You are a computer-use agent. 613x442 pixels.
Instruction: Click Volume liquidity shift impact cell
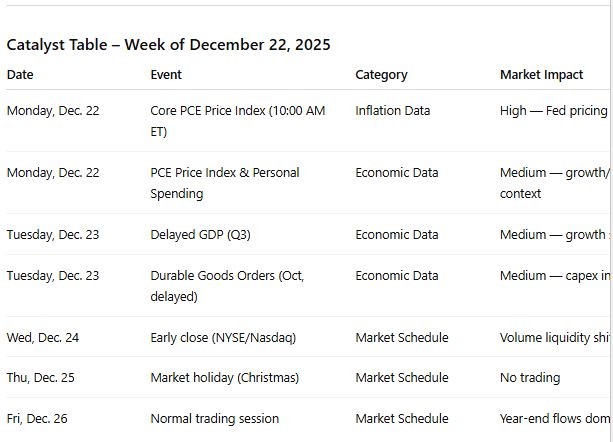coord(555,338)
